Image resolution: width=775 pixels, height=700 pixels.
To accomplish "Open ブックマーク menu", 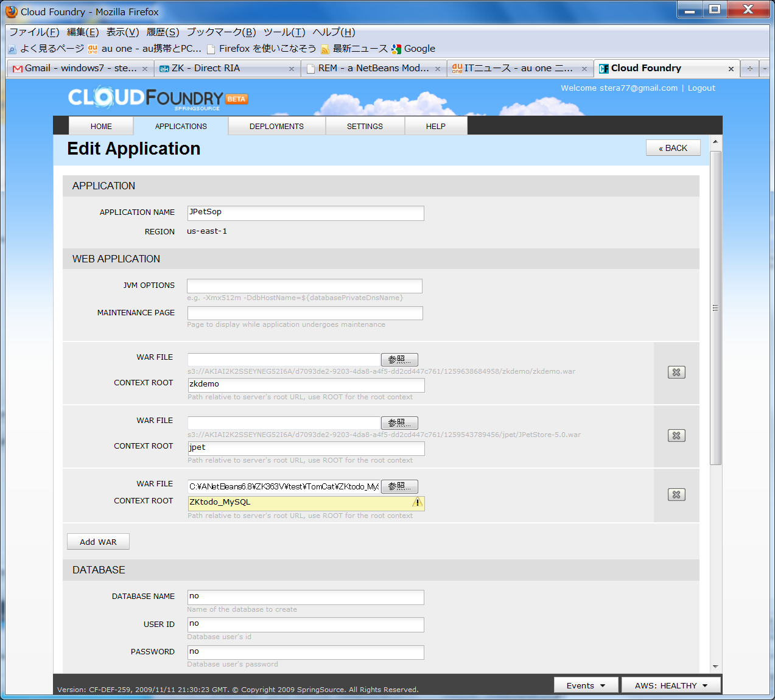I will (221, 32).
